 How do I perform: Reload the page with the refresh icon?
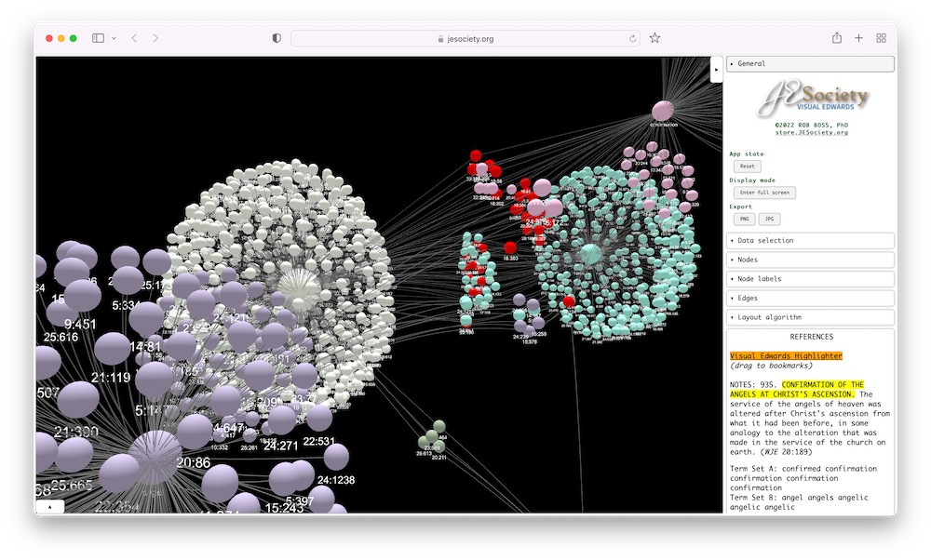(632, 38)
